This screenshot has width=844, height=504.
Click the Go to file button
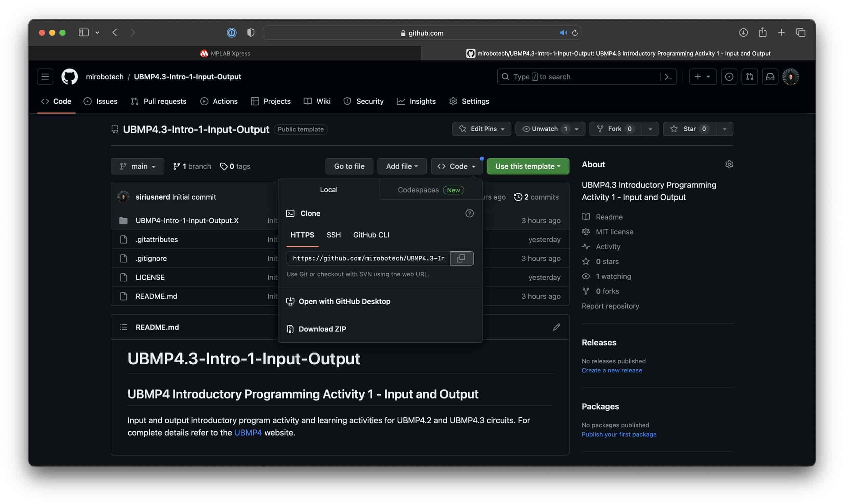point(349,166)
